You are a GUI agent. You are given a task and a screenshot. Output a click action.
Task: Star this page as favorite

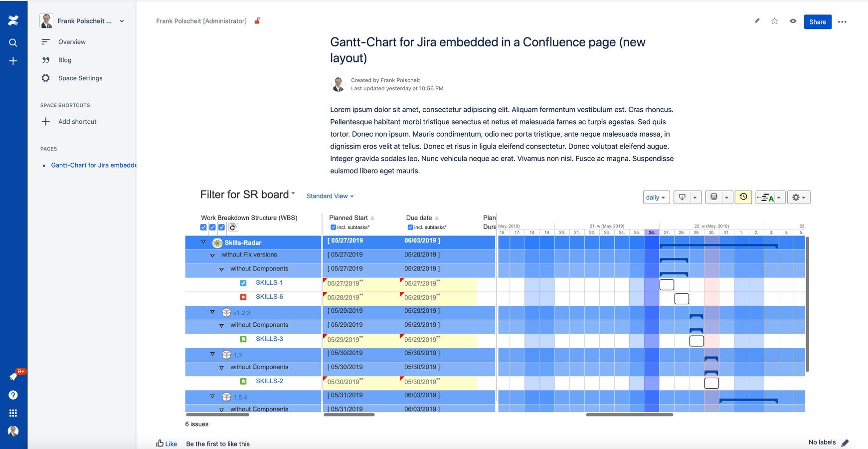[x=774, y=21]
